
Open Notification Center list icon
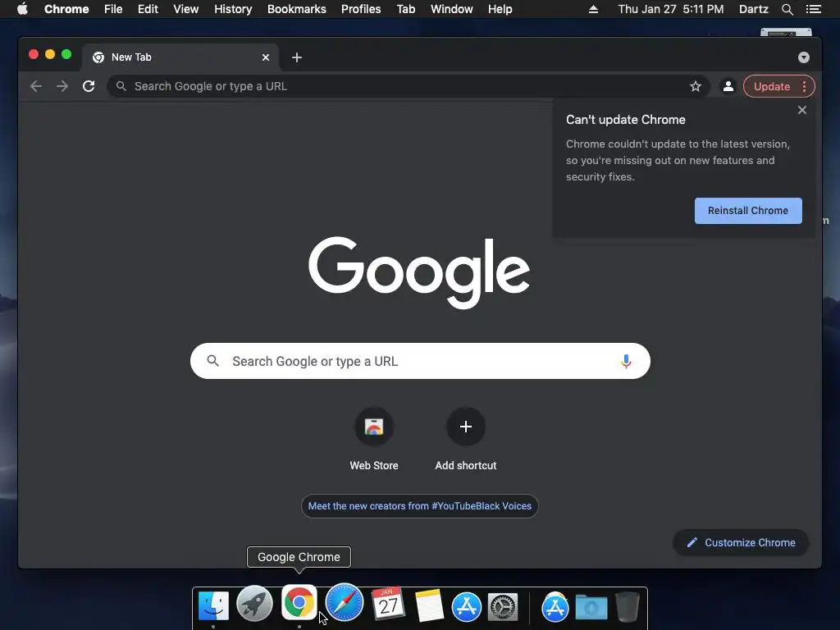pos(813,9)
